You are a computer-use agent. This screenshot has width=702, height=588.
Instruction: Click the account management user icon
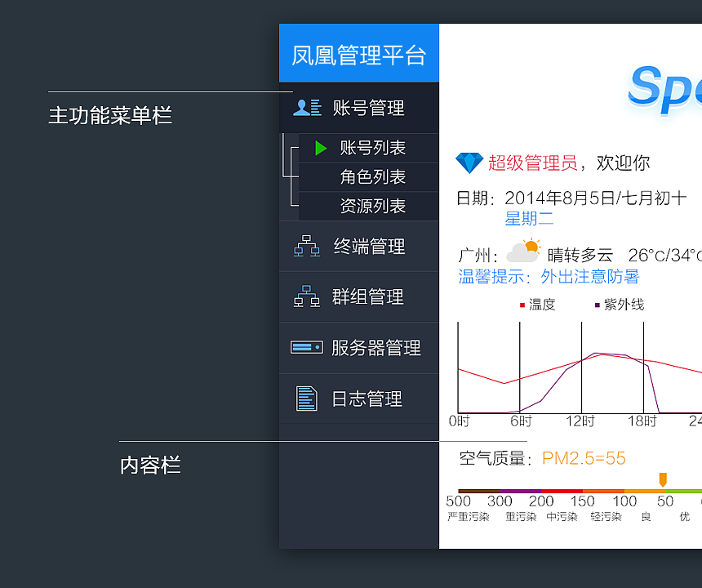click(x=307, y=108)
